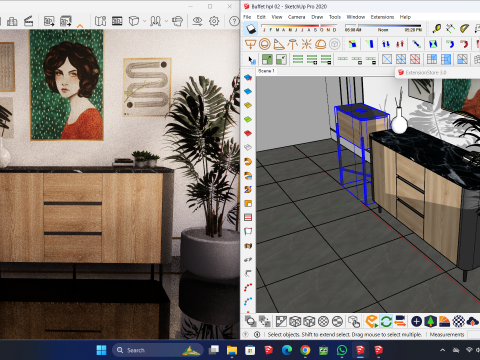Image resolution: width=480 pixels, height=360 pixels.
Task: Open the Tools menu in SketchUp
Action: [335, 17]
